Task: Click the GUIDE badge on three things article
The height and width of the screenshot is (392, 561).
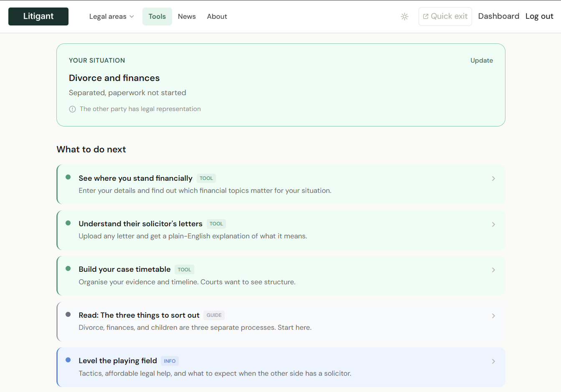Action: (x=214, y=315)
